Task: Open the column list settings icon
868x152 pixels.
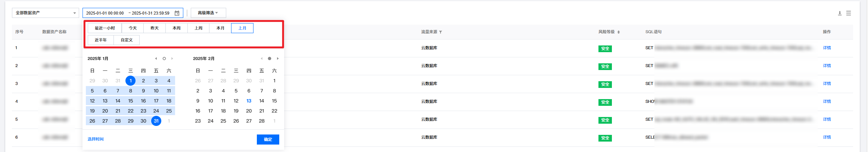Action: (849, 13)
